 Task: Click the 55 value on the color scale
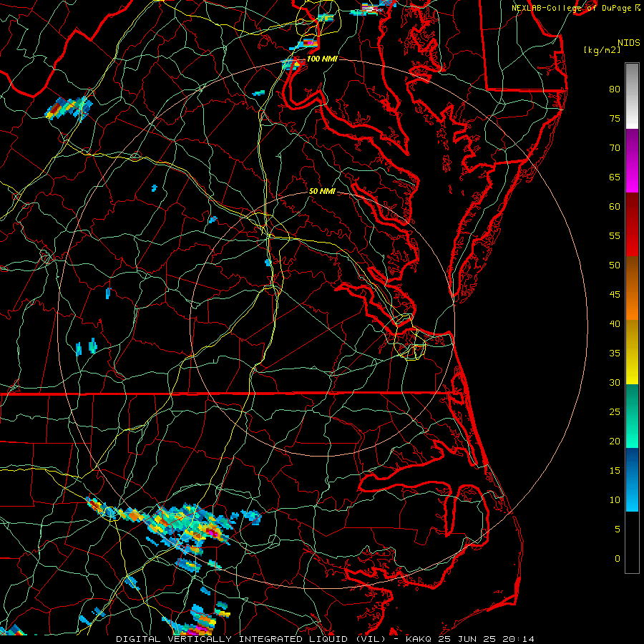tap(615, 235)
